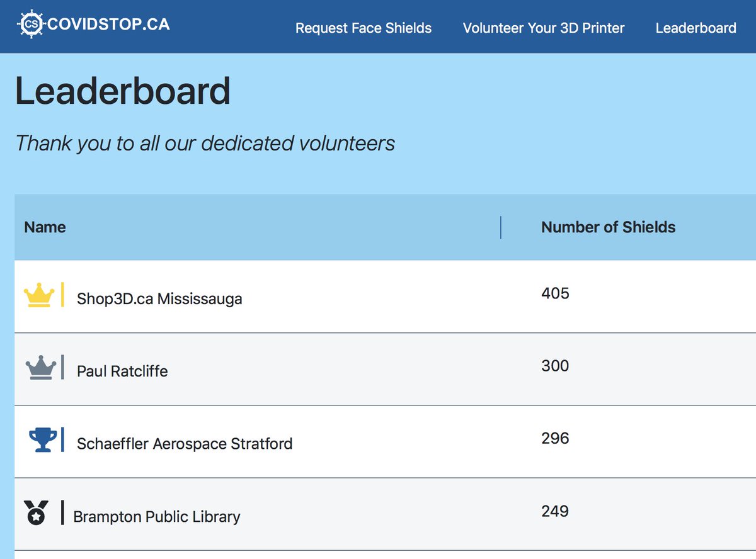Click the COVIDSTOP.CA site name
This screenshot has height=559, width=756.
(x=109, y=25)
